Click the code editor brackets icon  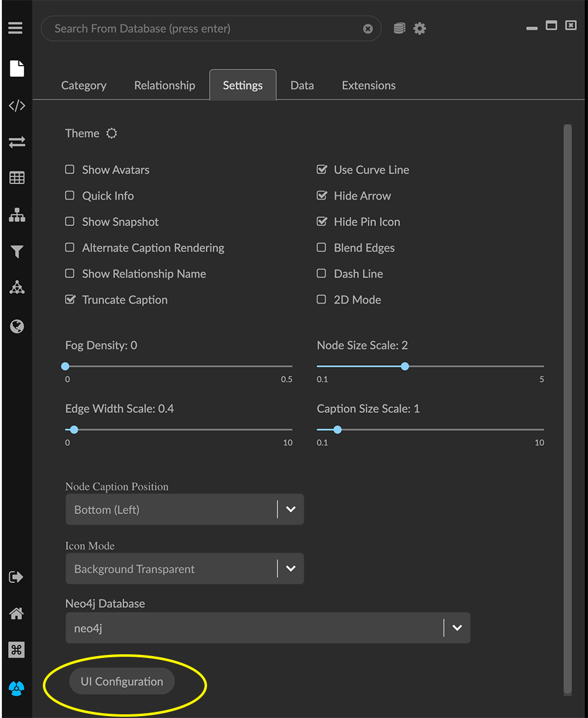pyautogui.click(x=17, y=105)
